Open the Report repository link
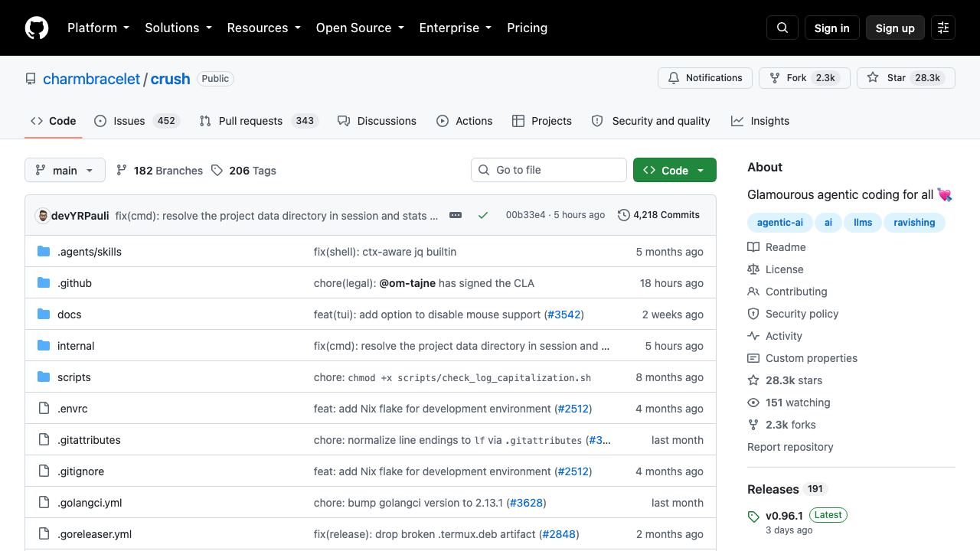The width and height of the screenshot is (980, 551). [790, 447]
